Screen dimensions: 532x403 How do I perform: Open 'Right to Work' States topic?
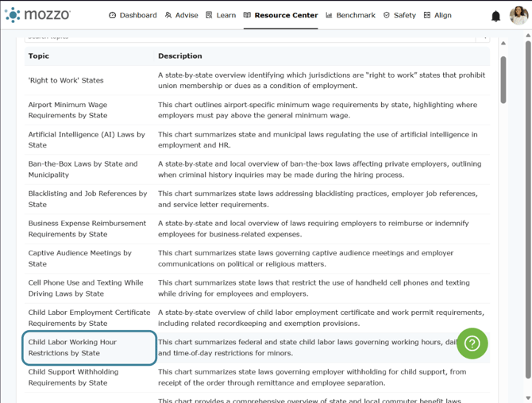pos(66,80)
